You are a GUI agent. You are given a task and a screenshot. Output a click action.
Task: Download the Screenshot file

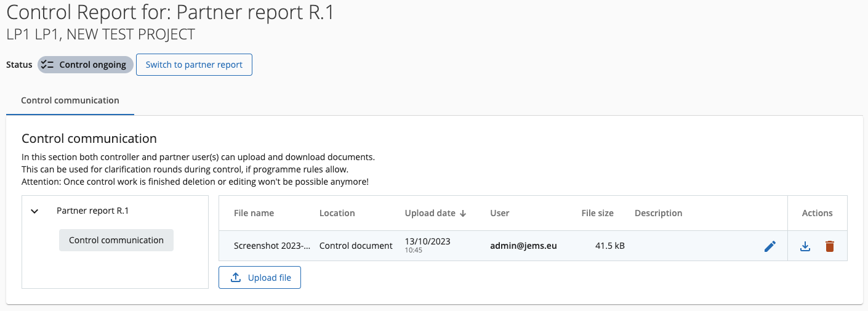[805, 246]
